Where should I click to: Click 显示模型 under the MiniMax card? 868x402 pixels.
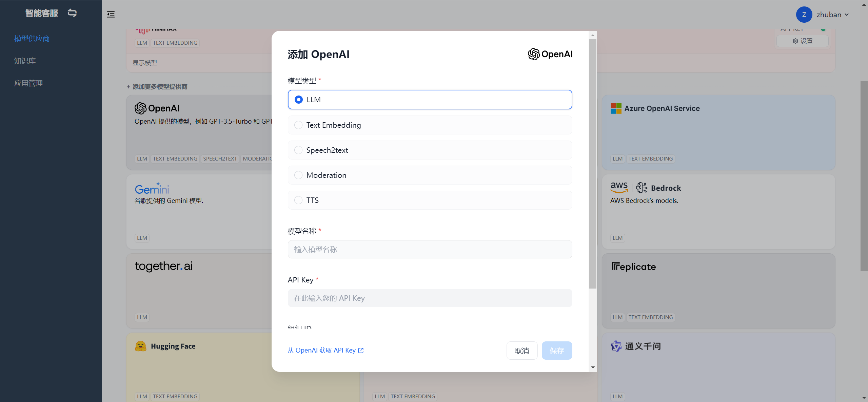pos(145,63)
